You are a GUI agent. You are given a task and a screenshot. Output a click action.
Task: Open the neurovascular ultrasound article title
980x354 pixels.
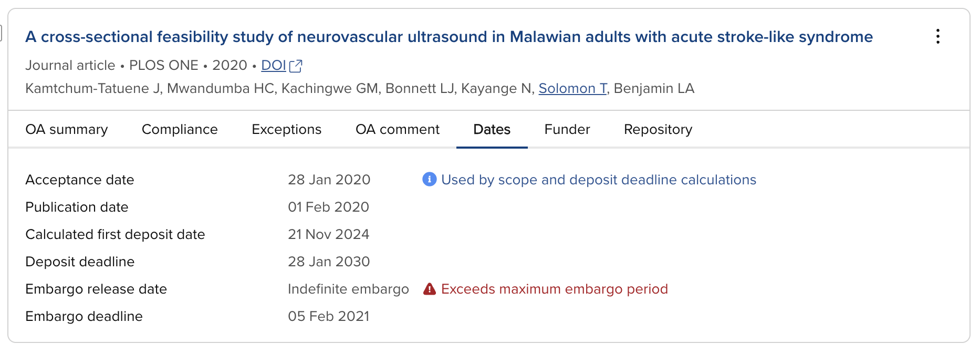(x=449, y=37)
